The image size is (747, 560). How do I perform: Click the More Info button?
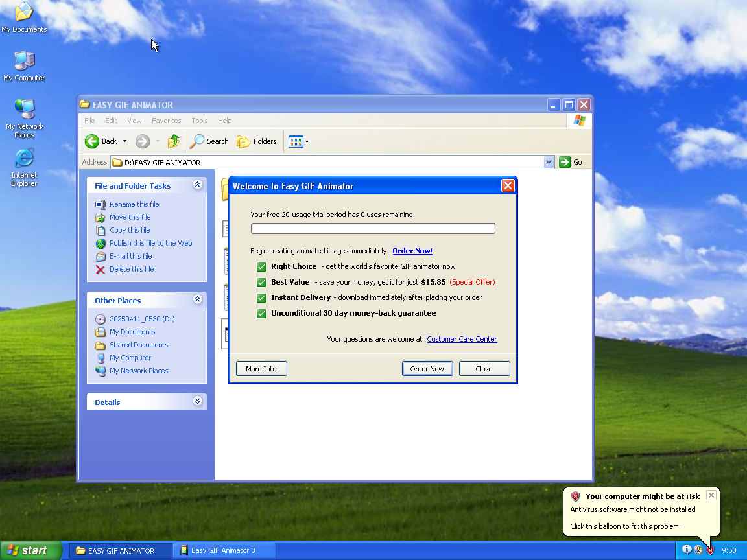pos(261,369)
